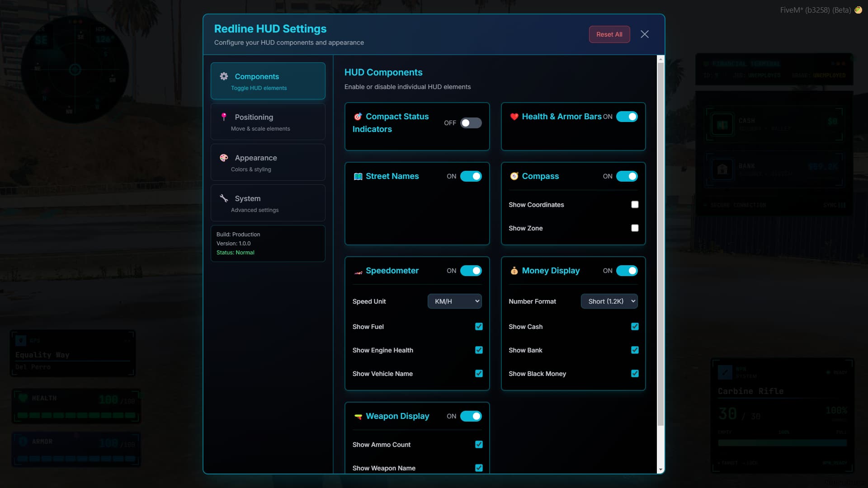Enable the Compact Status Indicators toggle

coord(471,123)
